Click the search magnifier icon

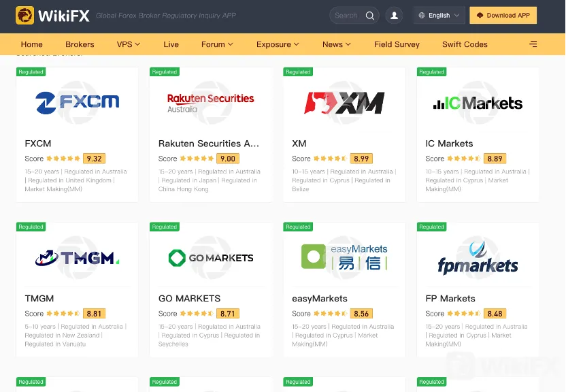click(369, 16)
